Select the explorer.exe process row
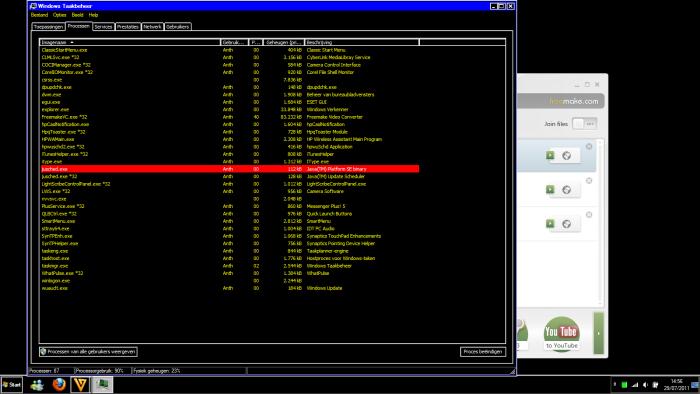700x394 pixels. 230,109
